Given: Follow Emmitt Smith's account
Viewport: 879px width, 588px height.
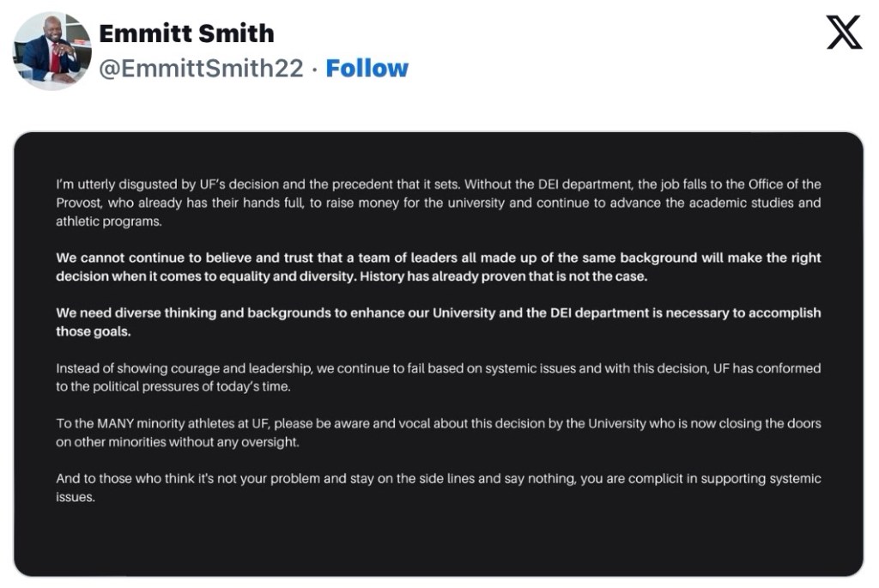Looking at the screenshot, I should pos(367,69).
